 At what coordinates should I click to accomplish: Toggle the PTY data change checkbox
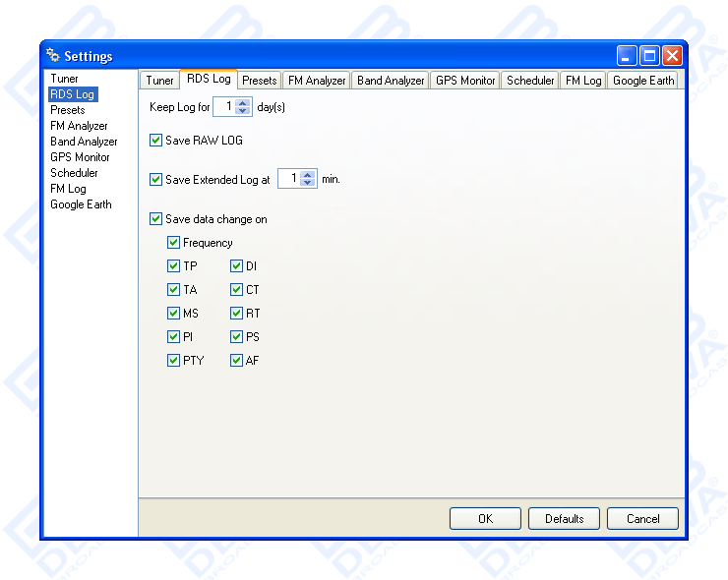173,361
